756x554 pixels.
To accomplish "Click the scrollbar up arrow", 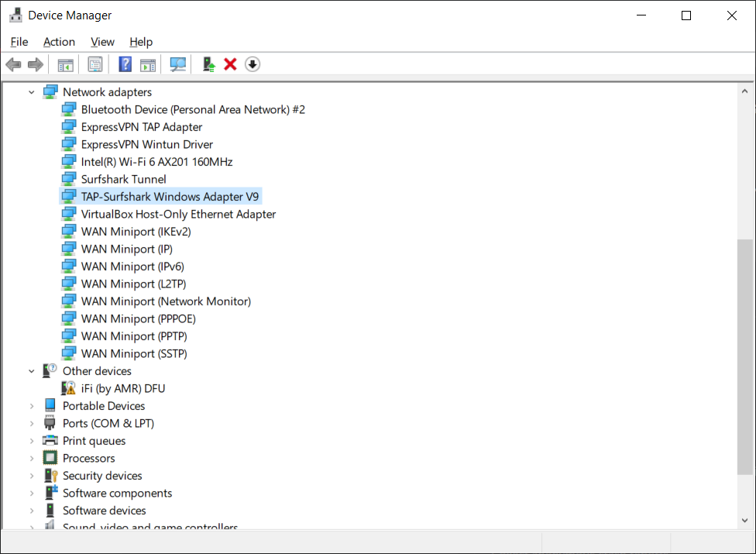I will tap(745, 91).
